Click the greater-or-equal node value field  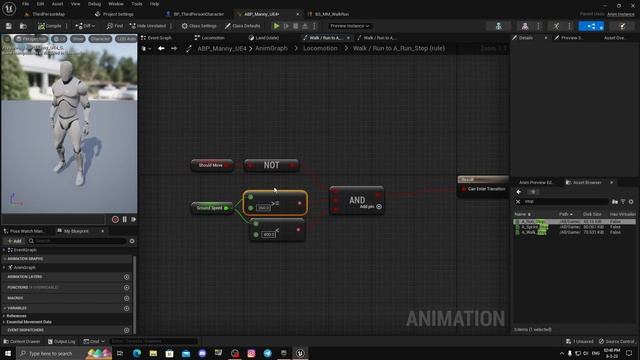click(263, 208)
